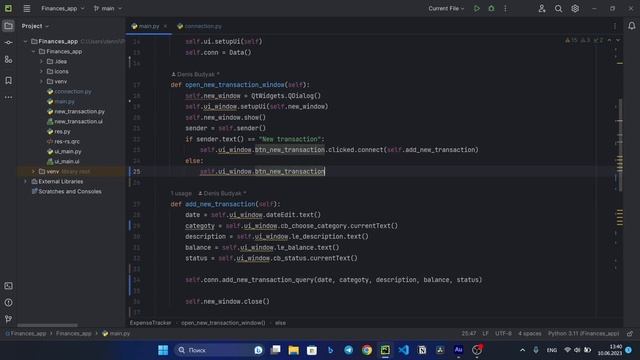Open Telegram from taskbar
This screenshot has width=640, height=360.
click(x=349, y=350)
